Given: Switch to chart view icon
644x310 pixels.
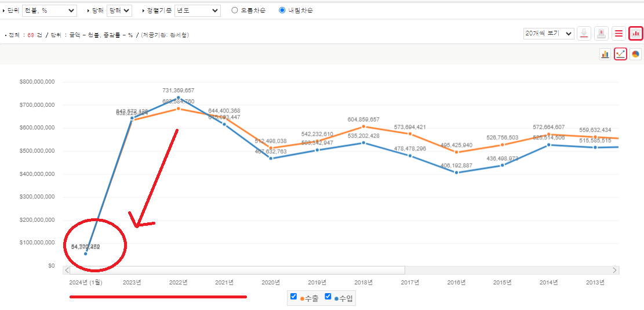Looking at the screenshot, I should pos(636,34).
